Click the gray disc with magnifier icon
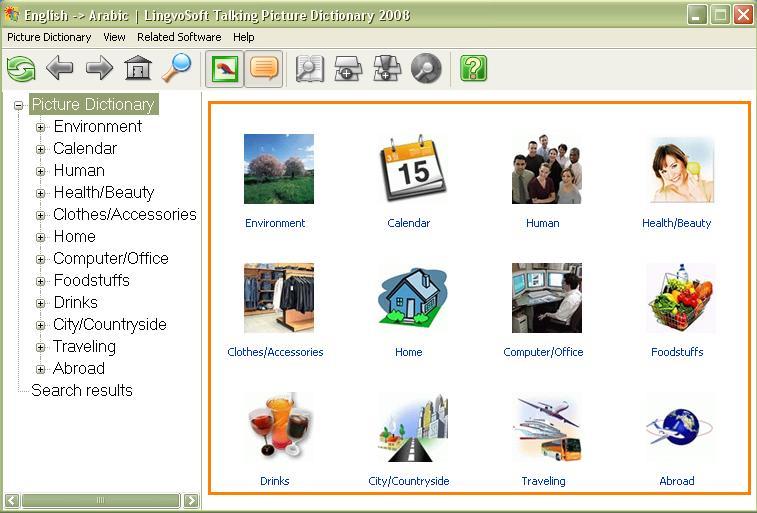Viewport: 757px width, 513px height. [426, 69]
